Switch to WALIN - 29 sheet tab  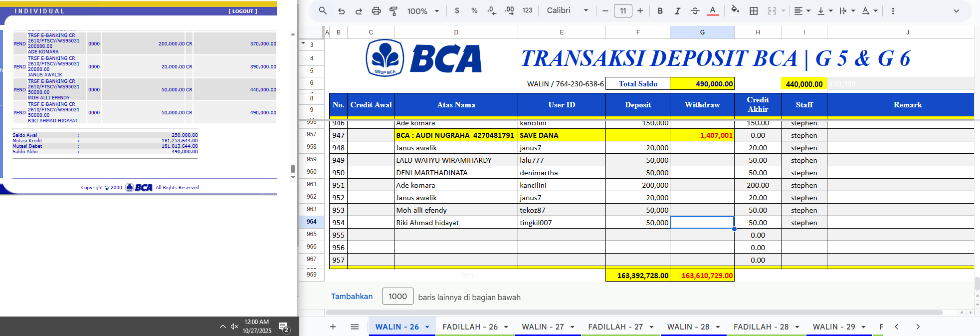[x=834, y=327]
